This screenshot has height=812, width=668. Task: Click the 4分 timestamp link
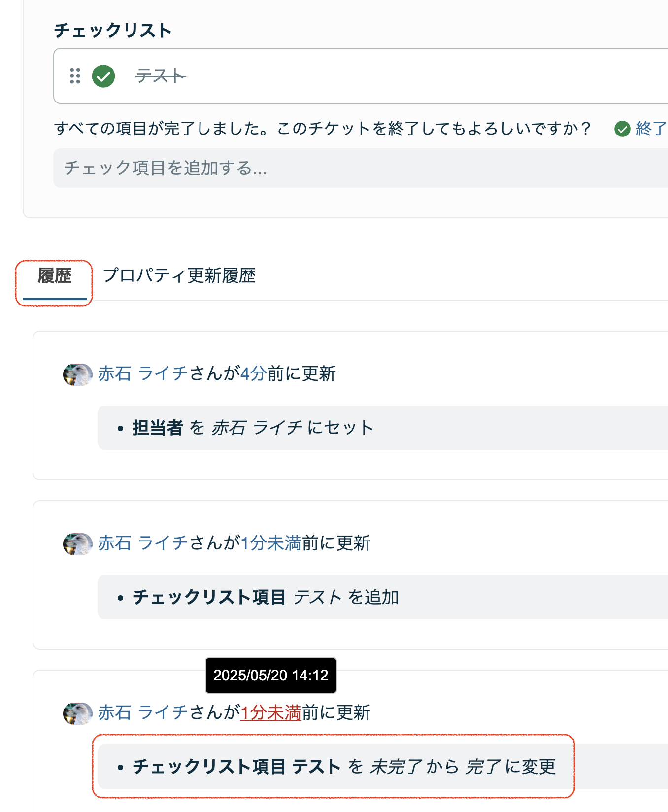(x=253, y=373)
